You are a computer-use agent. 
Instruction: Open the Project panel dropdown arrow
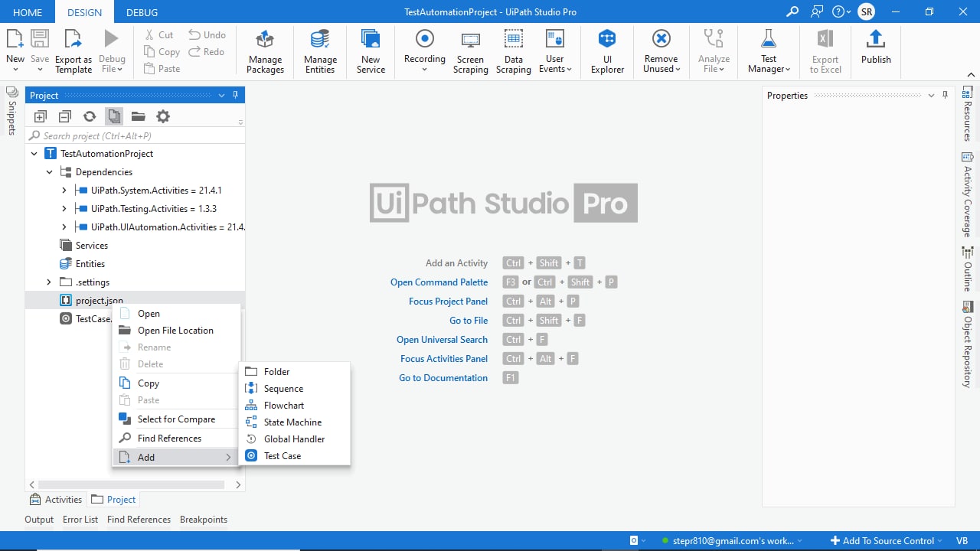tap(222, 96)
